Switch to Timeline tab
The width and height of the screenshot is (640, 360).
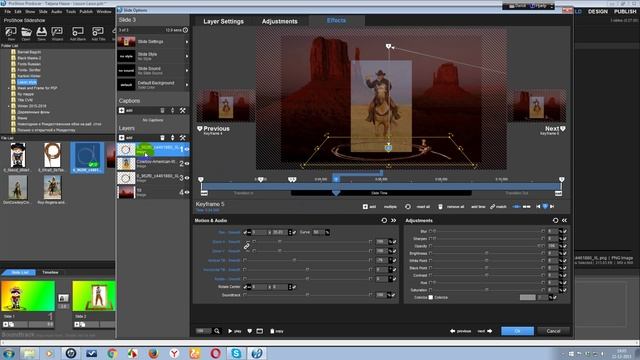pos(50,272)
